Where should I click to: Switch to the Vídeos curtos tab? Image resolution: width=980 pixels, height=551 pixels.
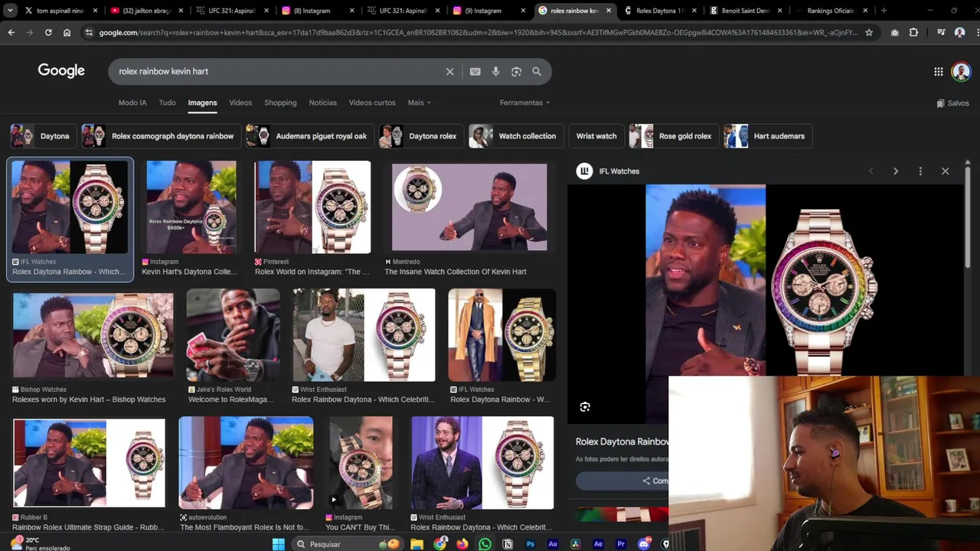pos(372,103)
